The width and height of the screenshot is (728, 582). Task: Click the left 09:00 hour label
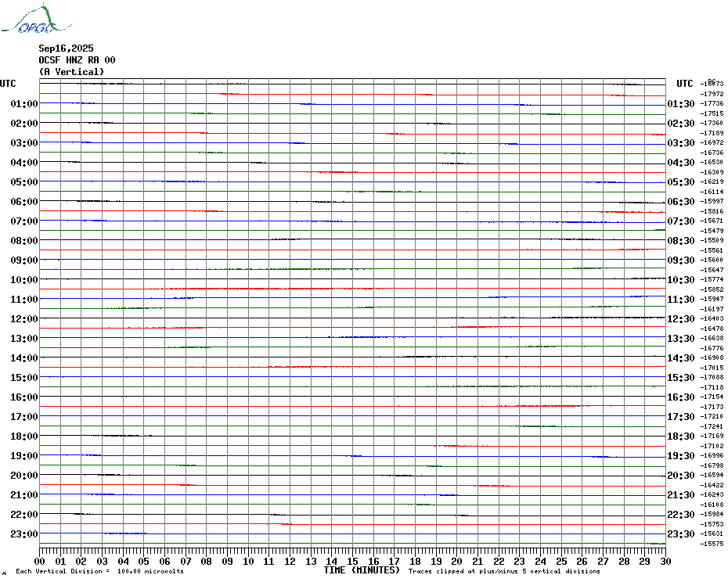[24, 260]
